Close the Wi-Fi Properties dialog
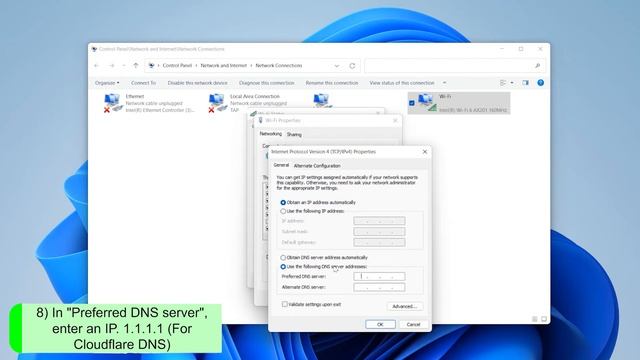 coord(395,120)
